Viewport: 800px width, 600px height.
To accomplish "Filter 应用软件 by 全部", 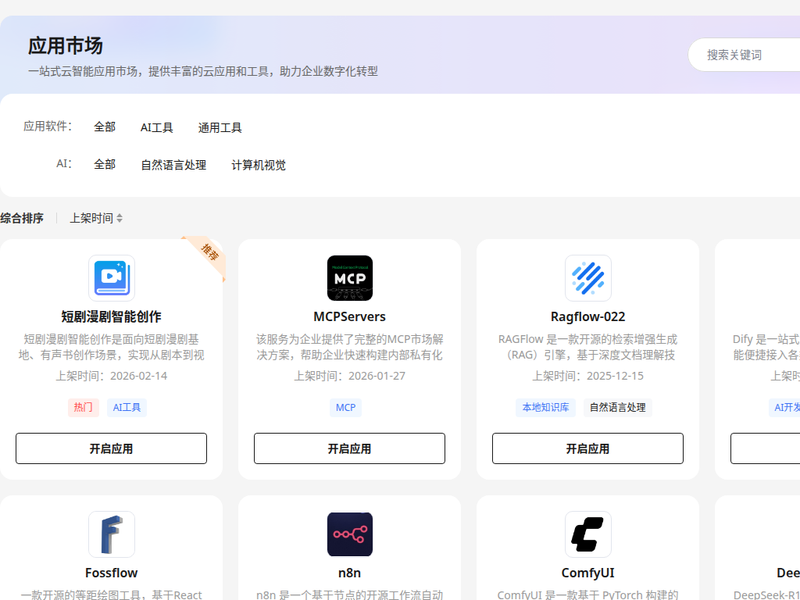I will [x=105, y=127].
